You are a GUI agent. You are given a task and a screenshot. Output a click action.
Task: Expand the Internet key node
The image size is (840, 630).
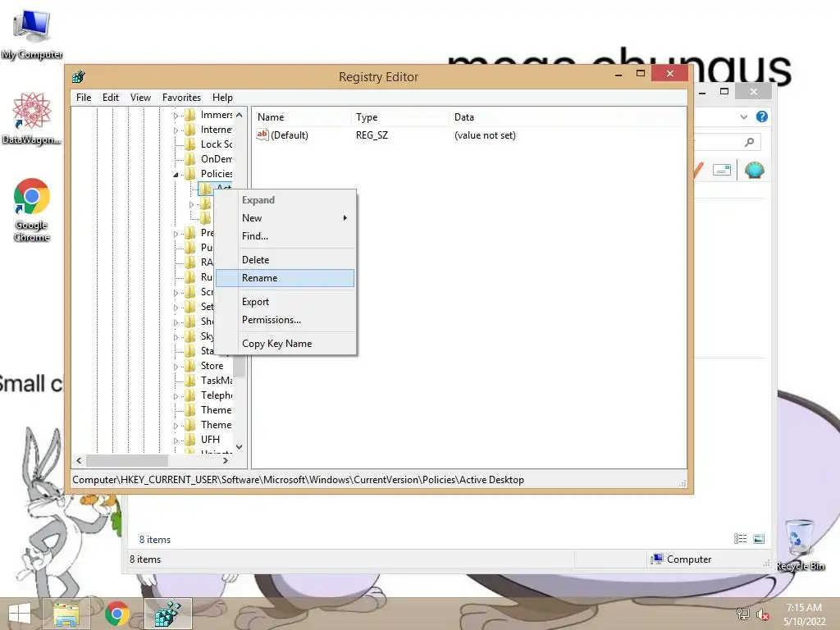point(176,130)
